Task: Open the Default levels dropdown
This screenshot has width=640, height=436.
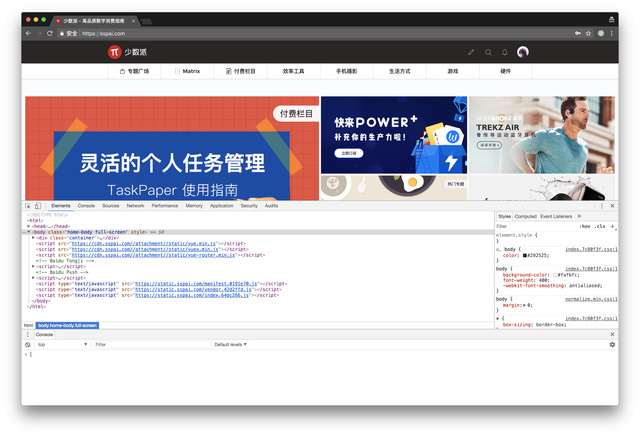Action: 231,345
